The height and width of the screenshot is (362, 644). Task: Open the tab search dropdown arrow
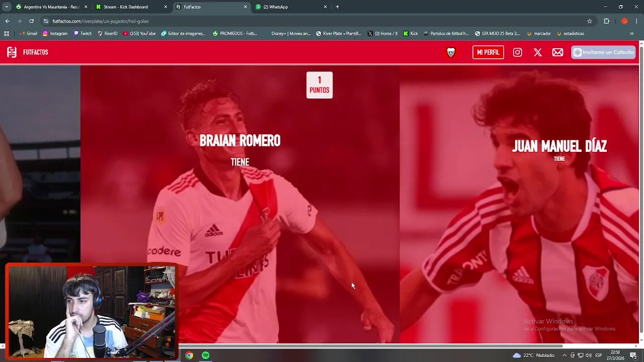click(x=6, y=7)
